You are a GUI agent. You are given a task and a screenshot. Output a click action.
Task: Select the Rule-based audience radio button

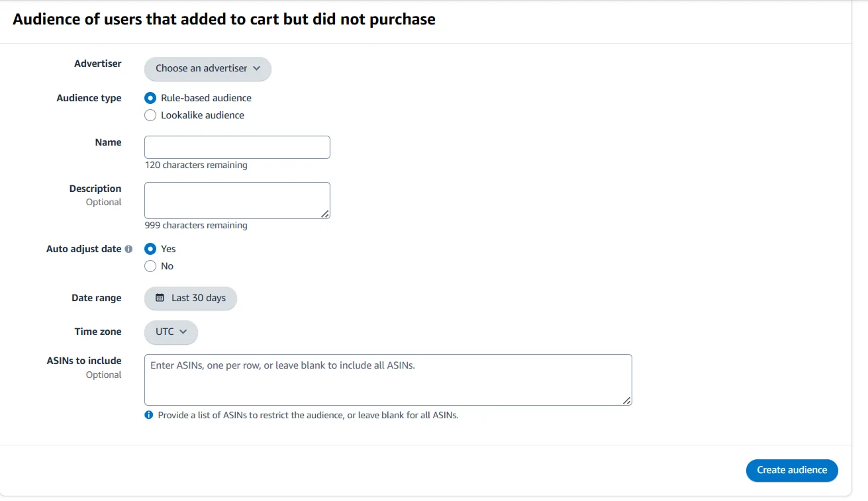tap(150, 98)
